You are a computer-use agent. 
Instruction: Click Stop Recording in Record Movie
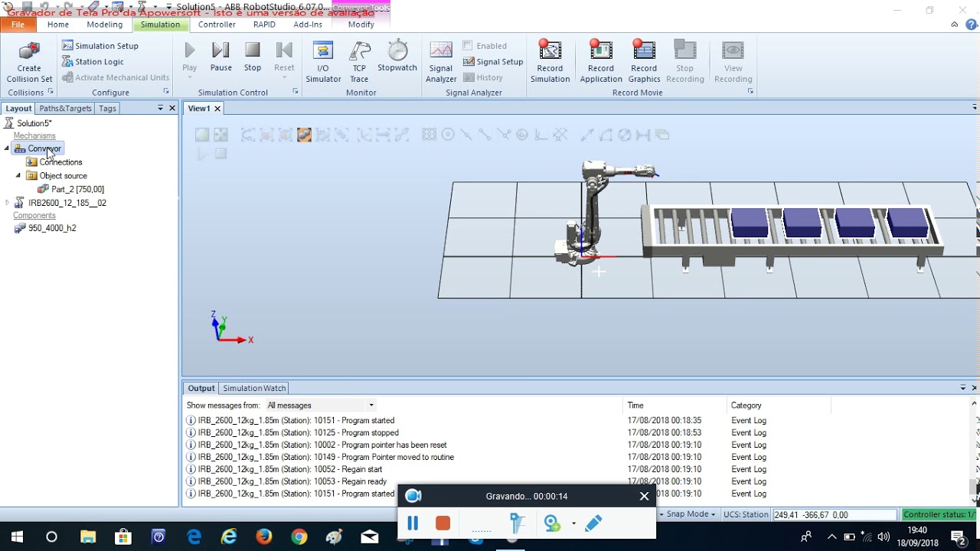[684, 62]
